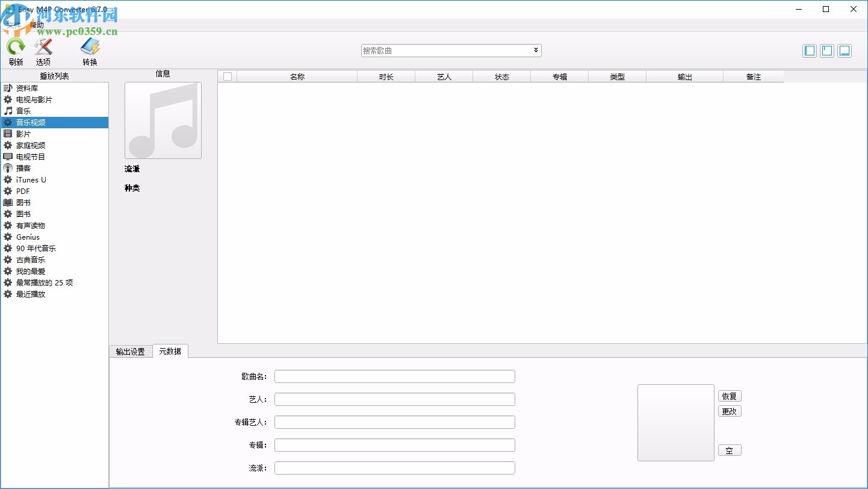Click inside the 歌曲名 input field

tap(394, 376)
